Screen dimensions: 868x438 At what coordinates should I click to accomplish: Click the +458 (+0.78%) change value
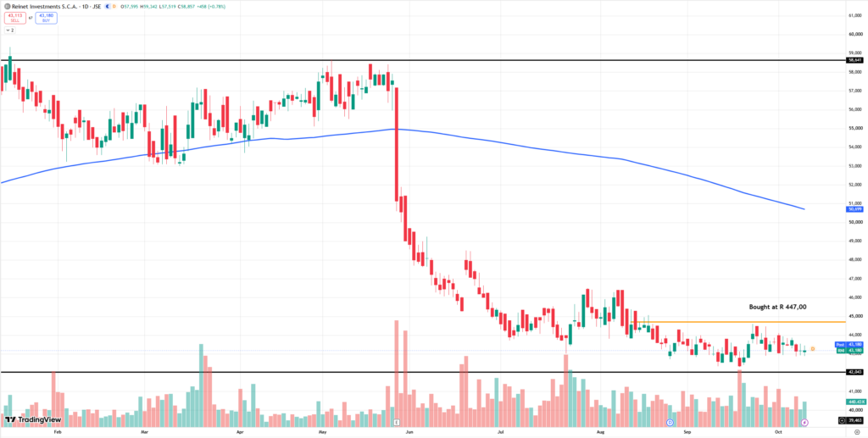(x=211, y=7)
